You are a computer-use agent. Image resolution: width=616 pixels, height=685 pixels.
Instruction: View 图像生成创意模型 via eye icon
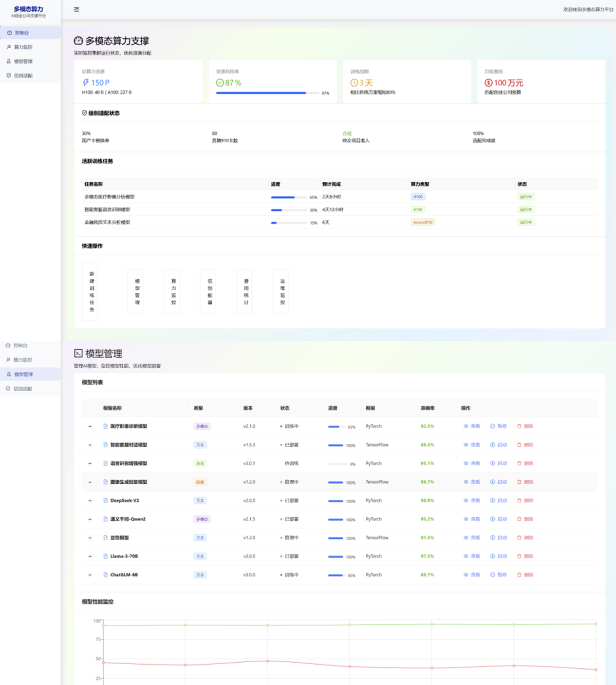(471, 482)
